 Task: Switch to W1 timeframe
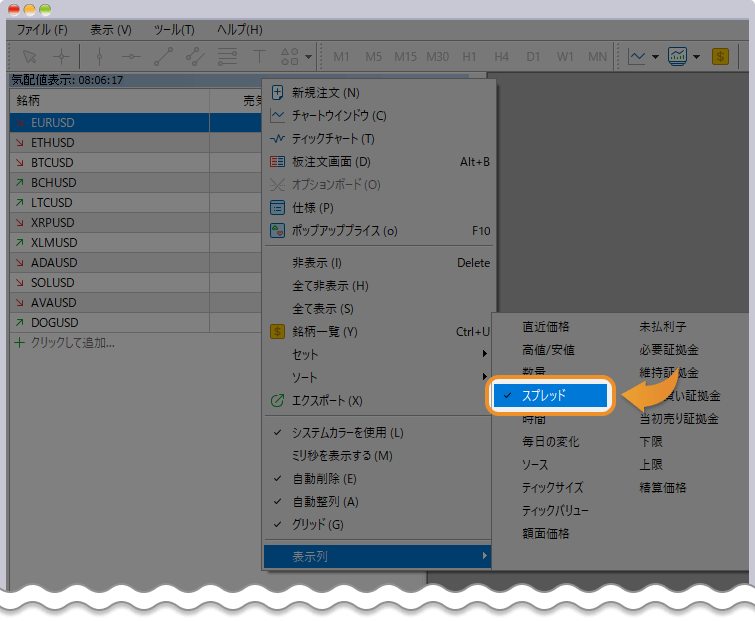pos(565,57)
